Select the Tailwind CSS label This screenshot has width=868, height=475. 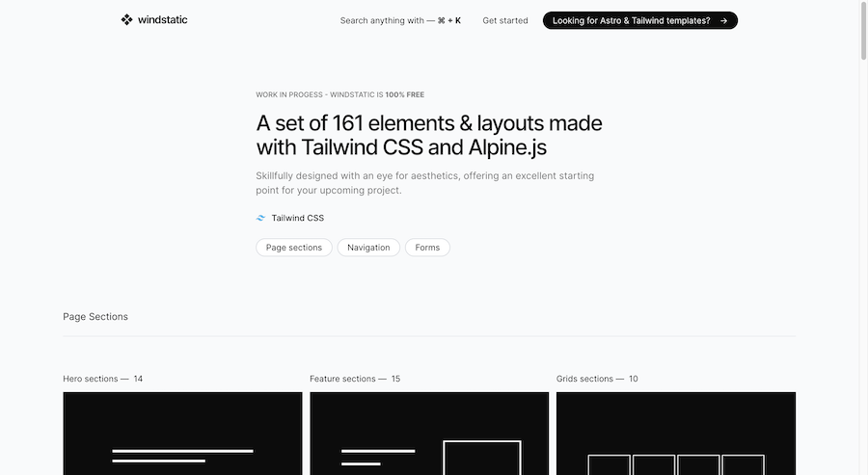(298, 218)
